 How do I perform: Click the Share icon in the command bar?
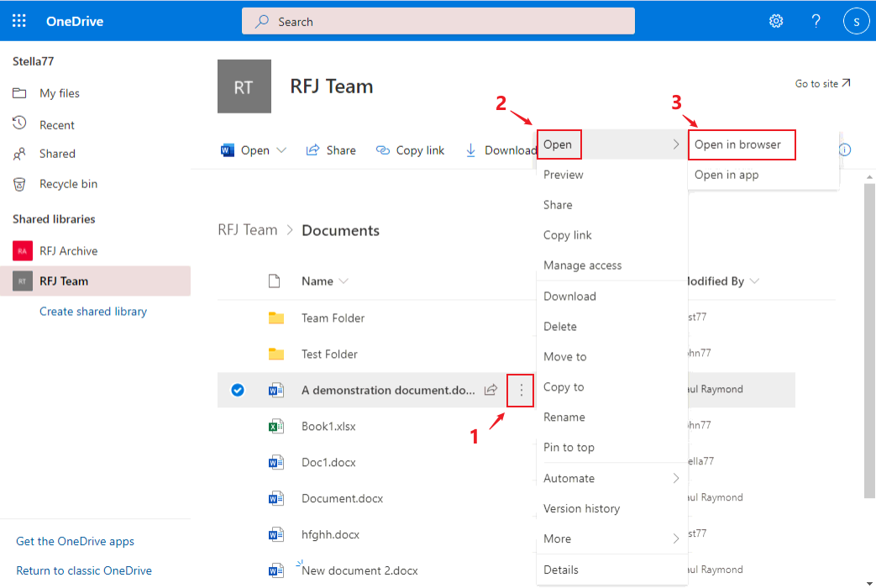click(312, 150)
